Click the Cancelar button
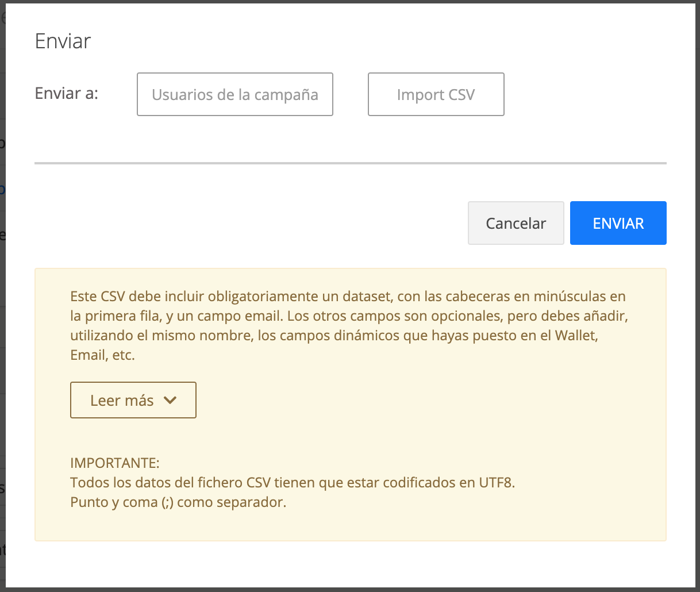Image resolution: width=700 pixels, height=592 pixels. pyautogui.click(x=516, y=223)
